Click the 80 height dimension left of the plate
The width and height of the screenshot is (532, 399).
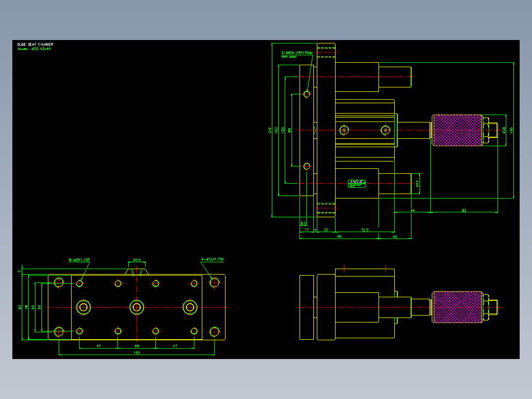pyautogui.click(x=20, y=307)
